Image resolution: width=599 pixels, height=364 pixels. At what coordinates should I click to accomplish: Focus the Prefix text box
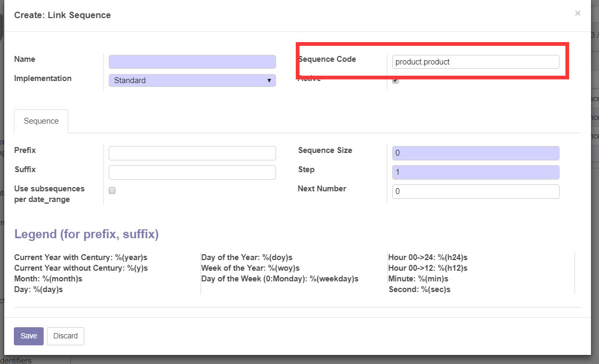(x=192, y=153)
